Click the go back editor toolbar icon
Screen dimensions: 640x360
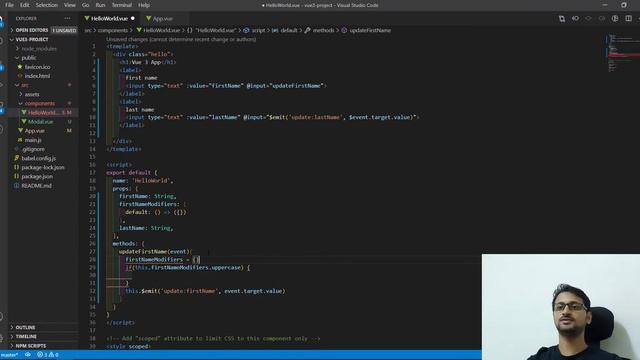pos(575,18)
